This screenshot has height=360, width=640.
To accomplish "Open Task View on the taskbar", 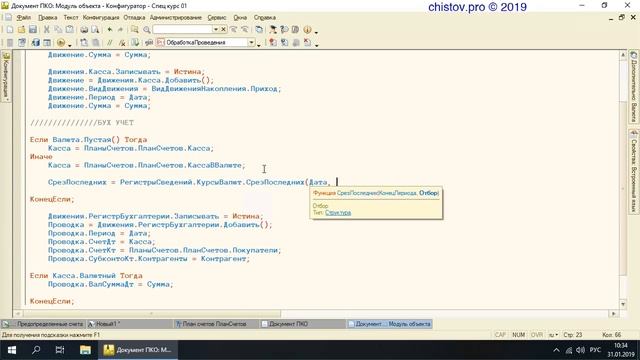I will pyautogui.click(x=60, y=350).
